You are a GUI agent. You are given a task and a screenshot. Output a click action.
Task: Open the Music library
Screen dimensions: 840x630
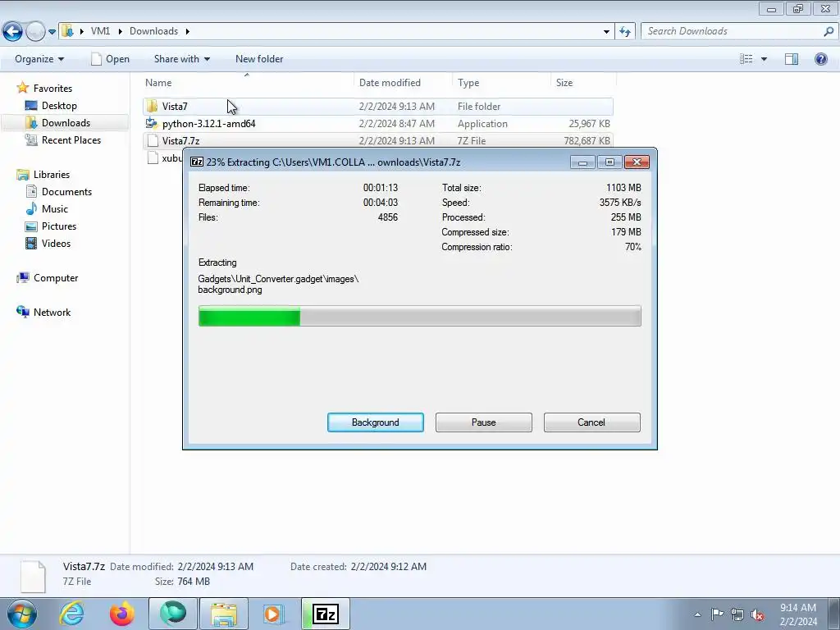tap(55, 209)
